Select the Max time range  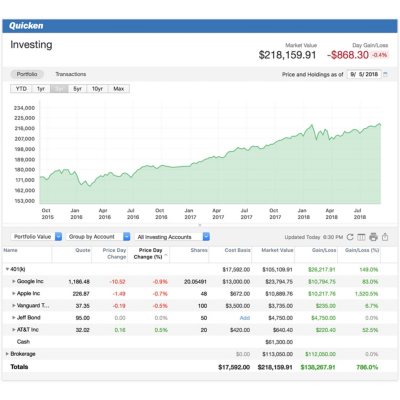(x=119, y=89)
